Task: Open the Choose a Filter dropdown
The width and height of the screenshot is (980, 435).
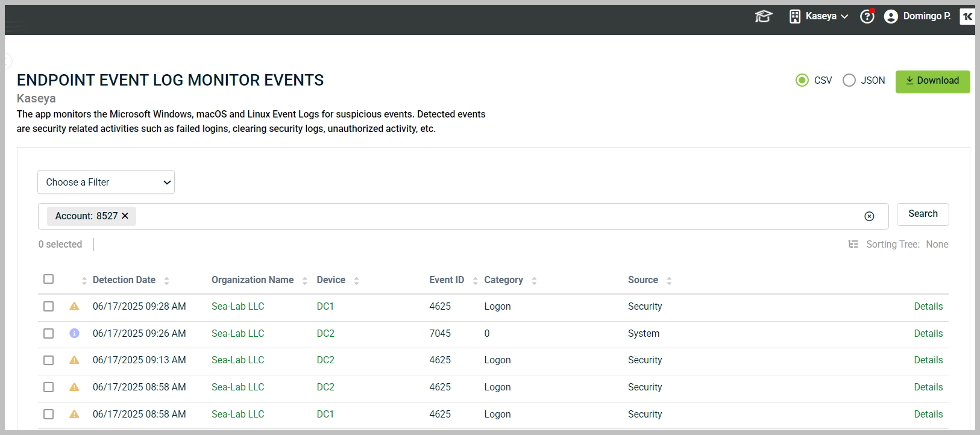Action: 106,182
